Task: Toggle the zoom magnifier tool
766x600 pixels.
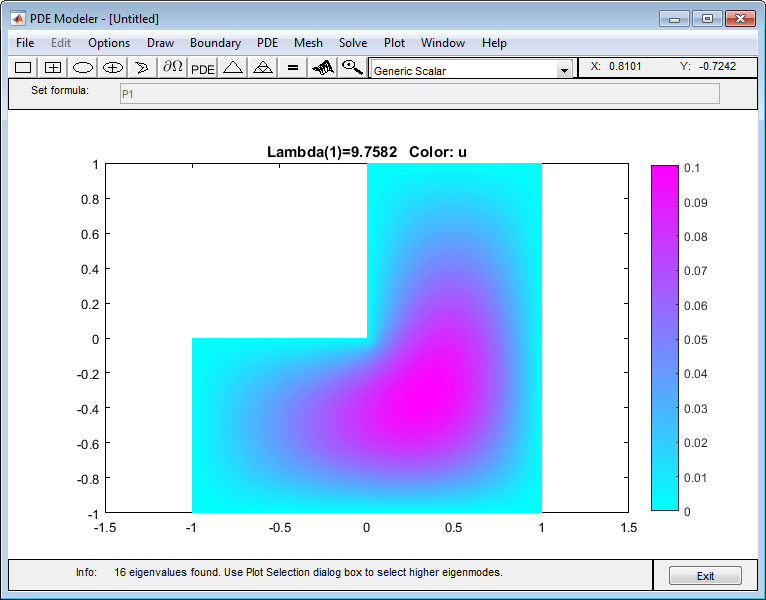Action: [x=352, y=67]
